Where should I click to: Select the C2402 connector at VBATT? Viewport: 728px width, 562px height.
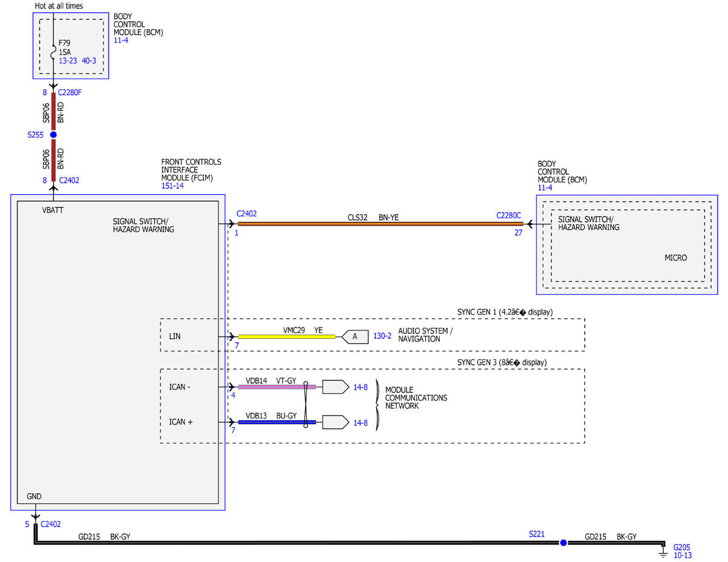pos(69,180)
